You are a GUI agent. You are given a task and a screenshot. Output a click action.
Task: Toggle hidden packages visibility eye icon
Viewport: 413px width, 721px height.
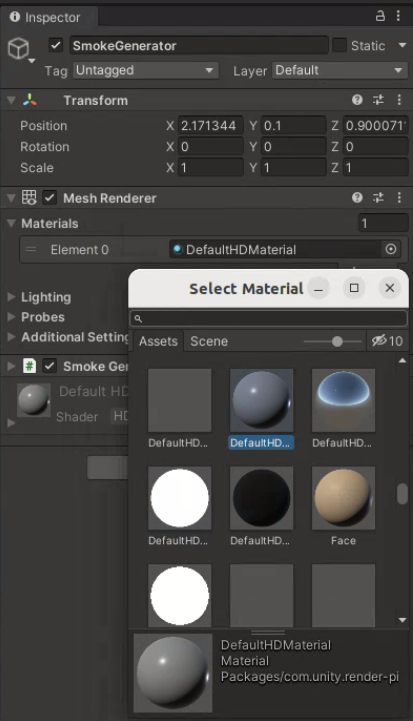[379, 341]
